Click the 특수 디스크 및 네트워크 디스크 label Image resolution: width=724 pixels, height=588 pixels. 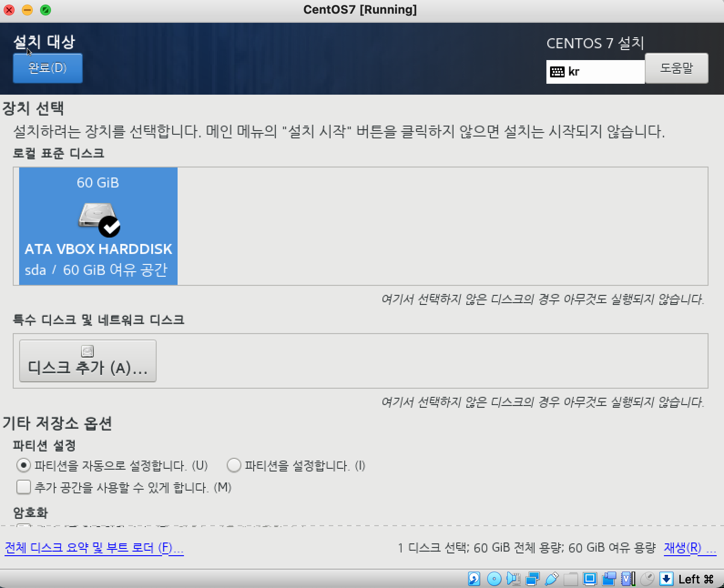(98, 320)
